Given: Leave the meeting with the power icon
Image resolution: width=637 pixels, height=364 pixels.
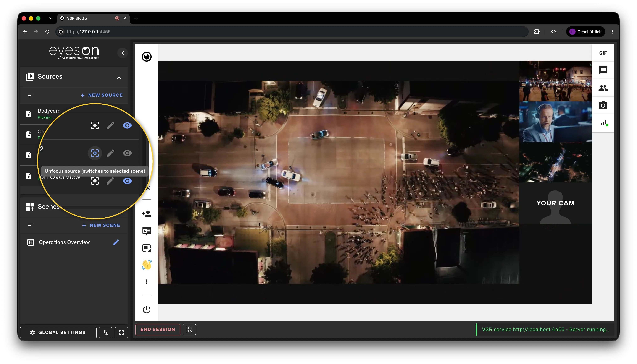Looking at the screenshot, I should tap(147, 310).
